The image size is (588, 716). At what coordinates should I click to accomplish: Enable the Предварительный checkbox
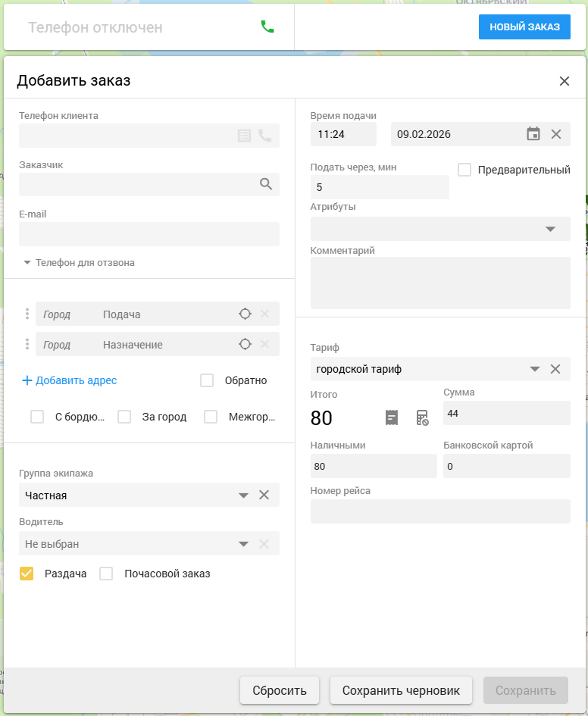(465, 170)
